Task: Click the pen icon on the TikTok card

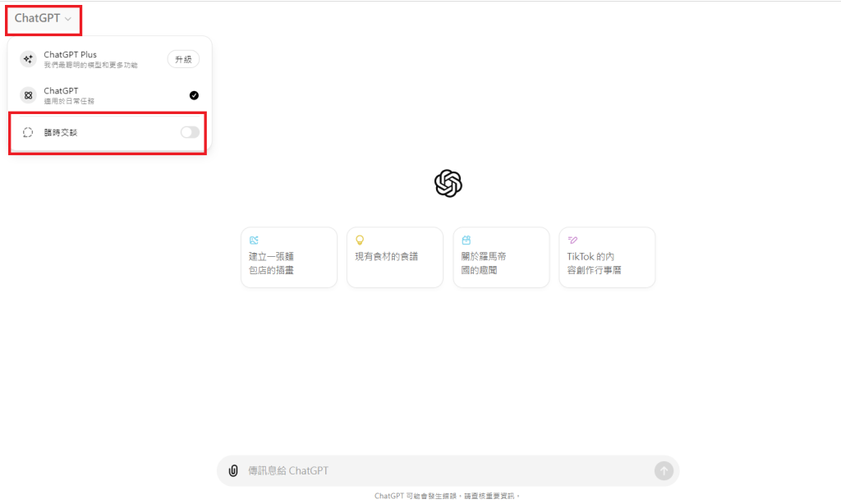Action: click(571, 240)
